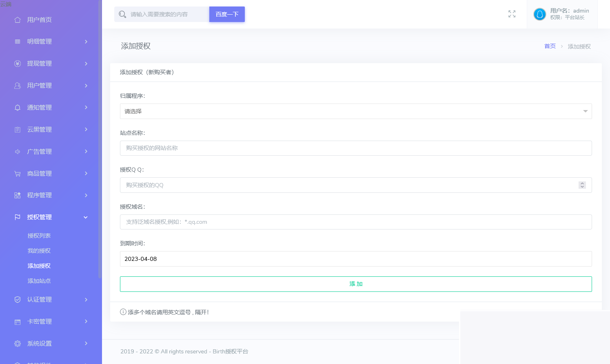
Task: Select 添加站点 in the sidebar submenu
Action: 39,281
